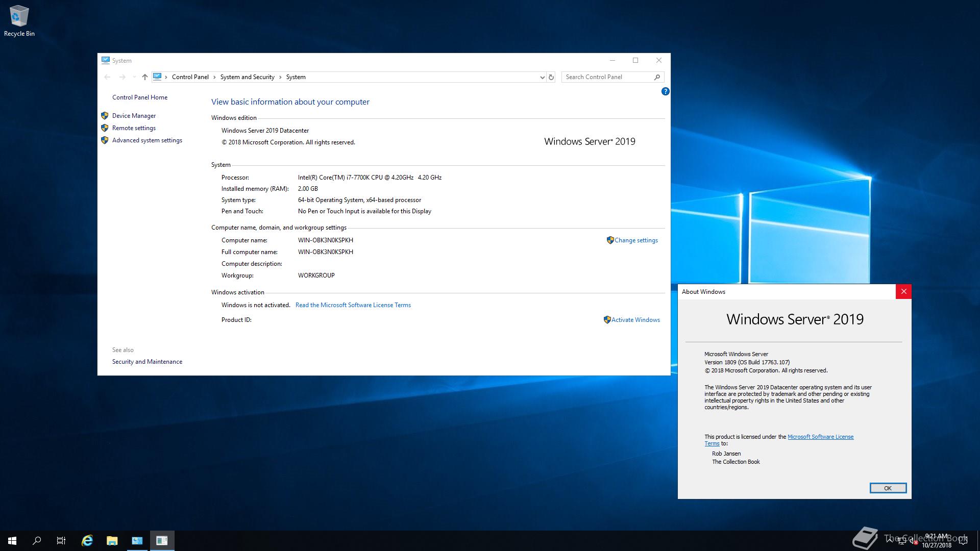Open Control Panel Home

[140, 97]
